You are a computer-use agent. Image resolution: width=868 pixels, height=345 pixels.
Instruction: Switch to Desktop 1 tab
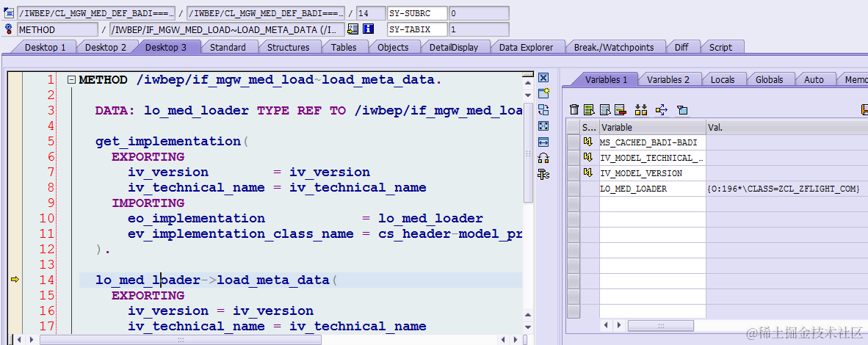46,48
